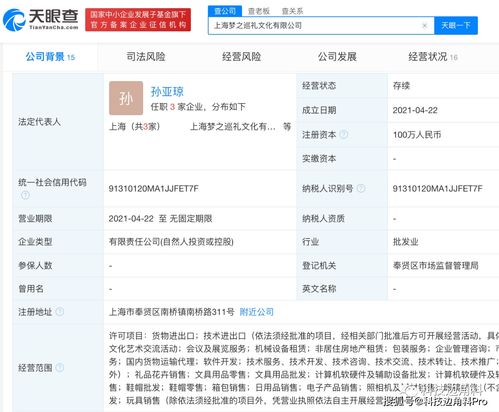
Task: Click the 等 text after company name
Action: [287, 127]
